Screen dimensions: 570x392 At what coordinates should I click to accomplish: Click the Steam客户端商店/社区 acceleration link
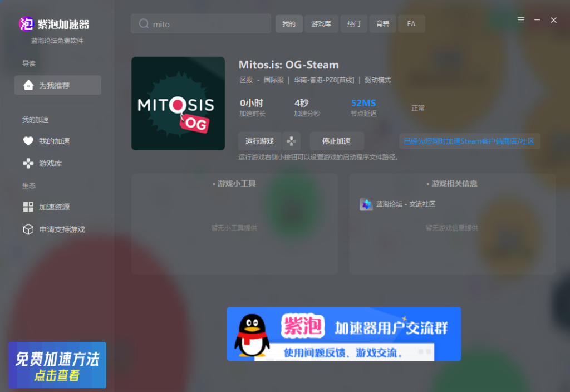pyautogui.click(x=469, y=141)
